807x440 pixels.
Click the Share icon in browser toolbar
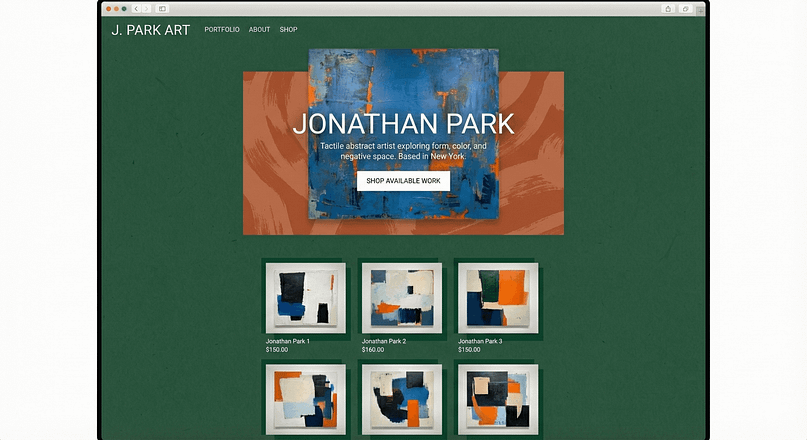coord(668,9)
